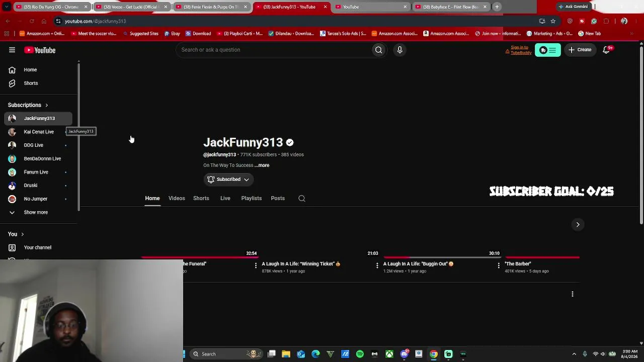Expand the Subscriptions section
This screenshot has width=644, height=362.
28,105
